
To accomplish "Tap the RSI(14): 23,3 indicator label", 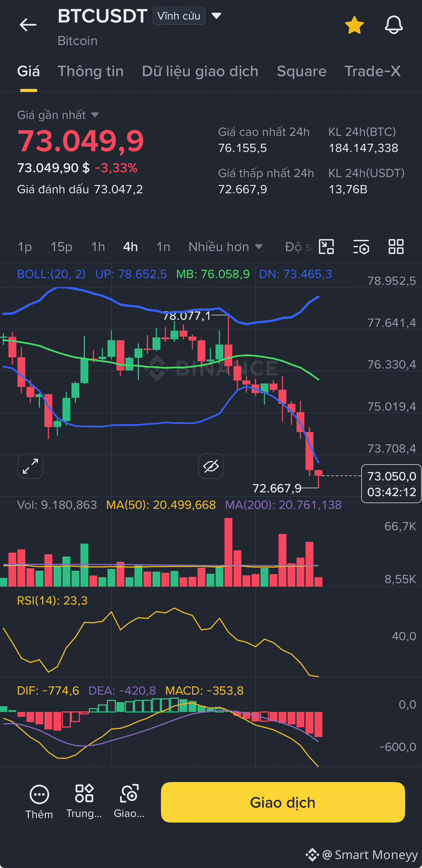I will coord(52,601).
